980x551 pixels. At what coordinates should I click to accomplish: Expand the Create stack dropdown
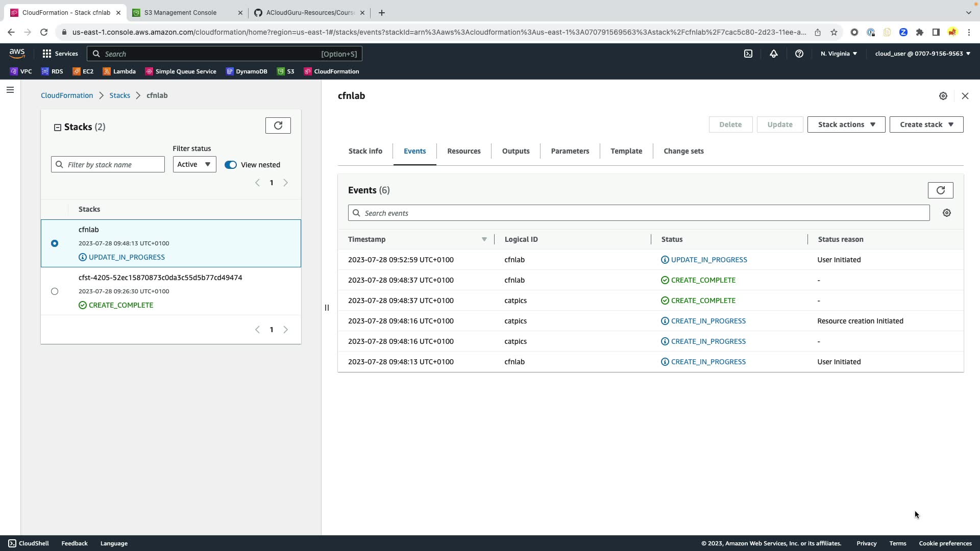(x=926, y=124)
